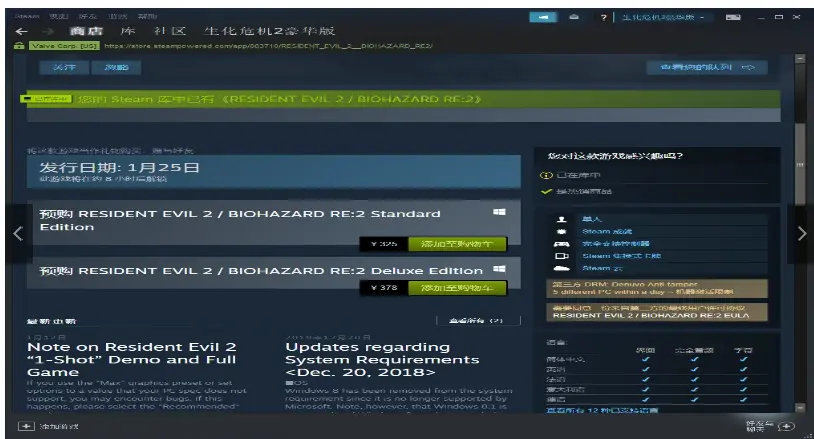Open the Games menu in menu bar
This screenshot has height=439, width=814.
point(117,16)
